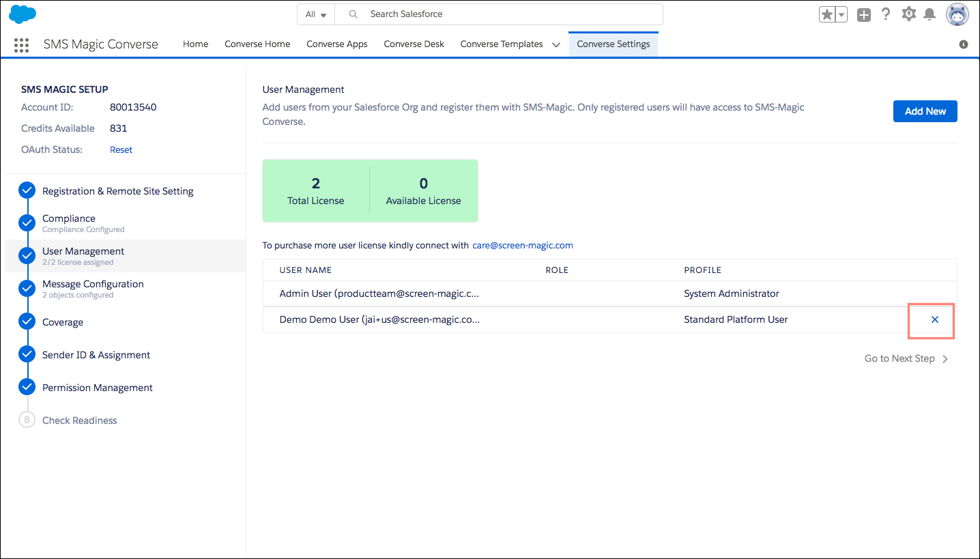Click the System Administrator profile cell
Image resolution: width=980 pixels, height=559 pixels.
click(732, 293)
